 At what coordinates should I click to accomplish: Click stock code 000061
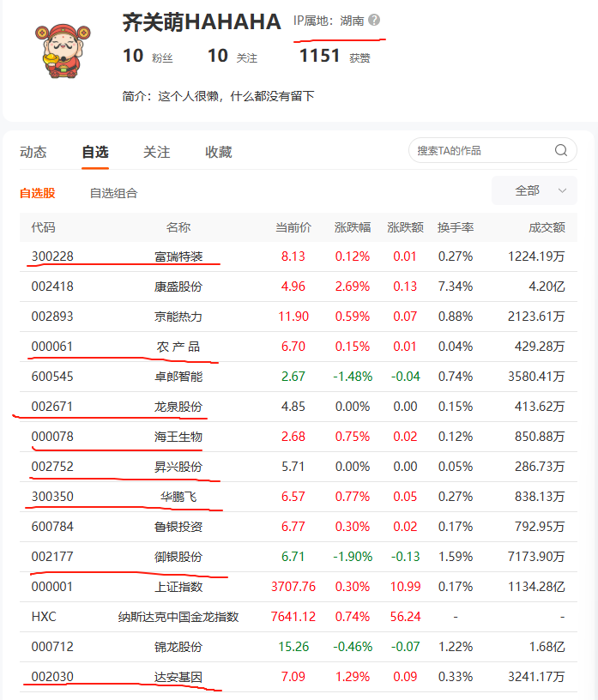click(x=52, y=347)
